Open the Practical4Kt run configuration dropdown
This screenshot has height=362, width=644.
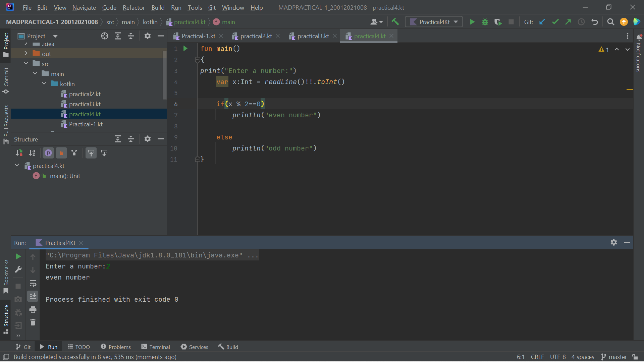click(x=434, y=22)
